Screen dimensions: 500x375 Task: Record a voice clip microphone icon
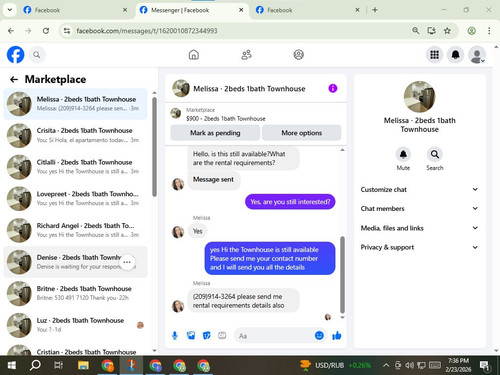175,336
